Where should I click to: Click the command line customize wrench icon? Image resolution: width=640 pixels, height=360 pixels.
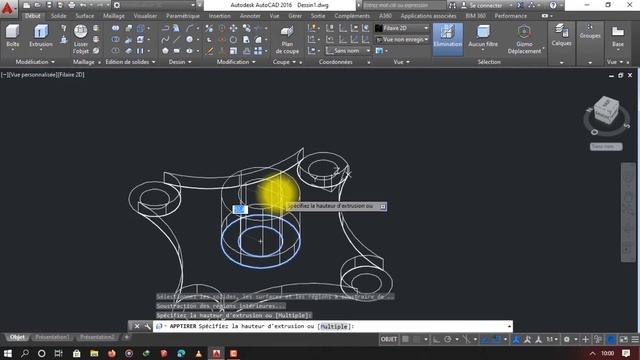pyautogui.click(x=147, y=327)
